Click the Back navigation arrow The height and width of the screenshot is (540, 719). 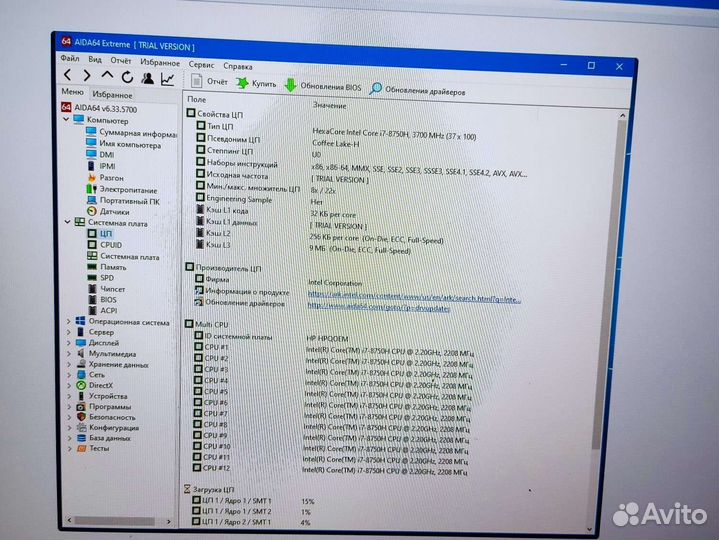click(x=69, y=75)
